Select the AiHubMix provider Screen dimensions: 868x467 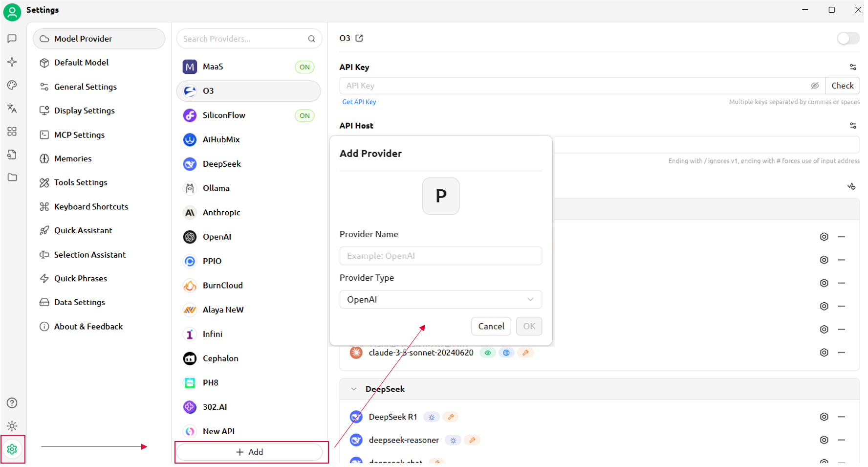[249, 140]
